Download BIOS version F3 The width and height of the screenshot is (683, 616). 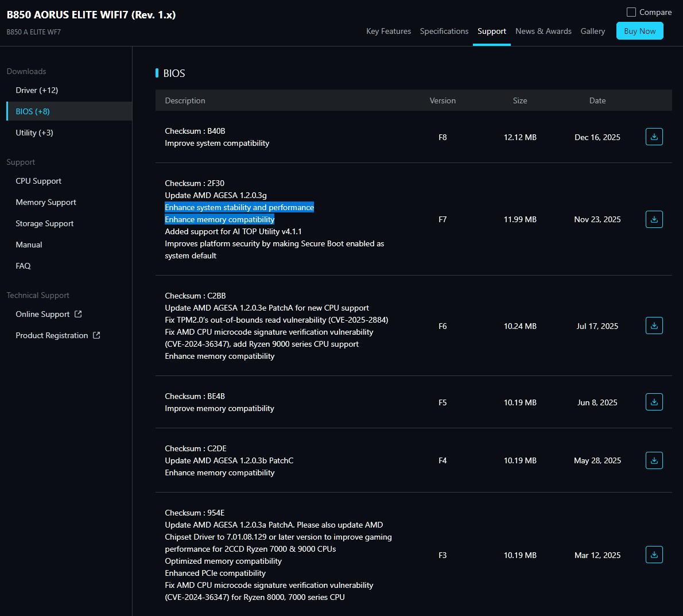point(654,555)
